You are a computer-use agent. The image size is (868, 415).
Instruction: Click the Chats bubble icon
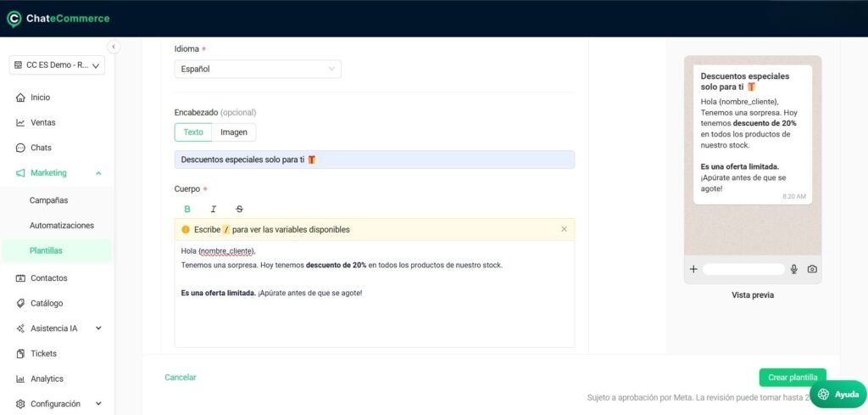20,148
